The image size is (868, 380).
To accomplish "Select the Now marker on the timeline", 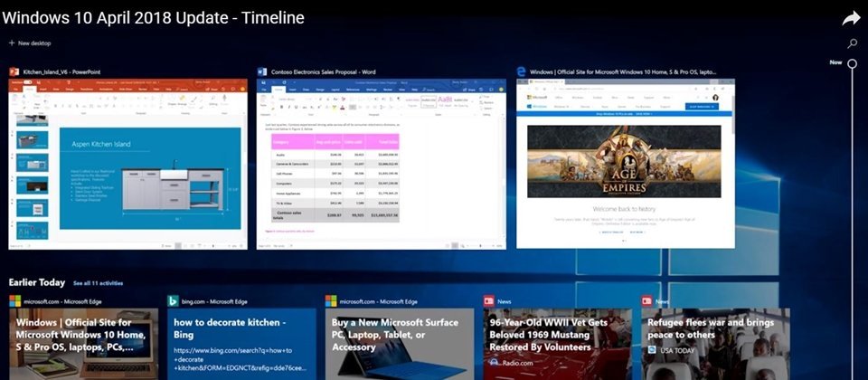I will pyautogui.click(x=852, y=63).
